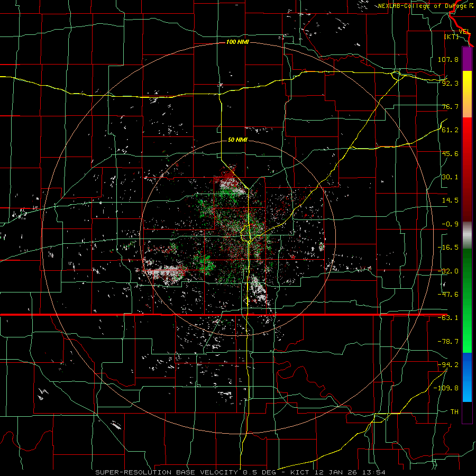The height and width of the screenshot is (476, 476).
Task: Click the -32.0 legend value
Action: coord(448,271)
